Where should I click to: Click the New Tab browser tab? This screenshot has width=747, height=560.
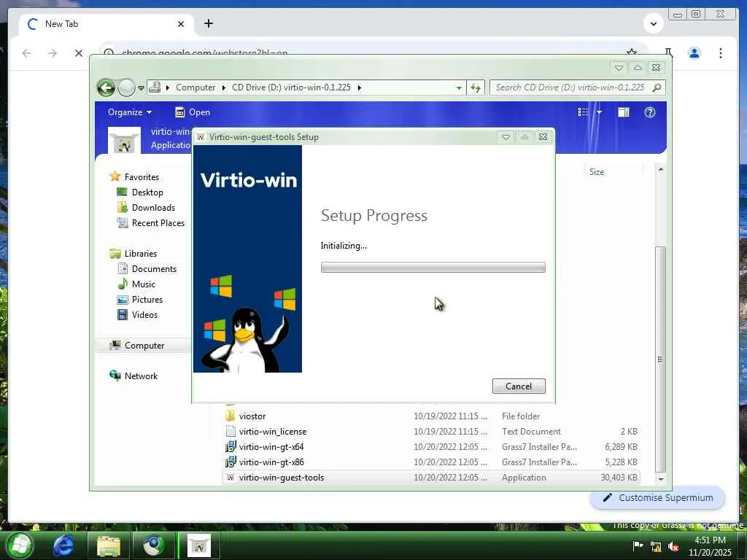tap(106, 24)
